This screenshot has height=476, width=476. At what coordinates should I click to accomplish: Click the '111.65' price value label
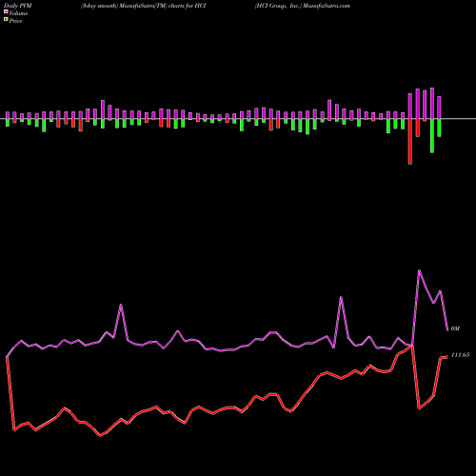460,355
